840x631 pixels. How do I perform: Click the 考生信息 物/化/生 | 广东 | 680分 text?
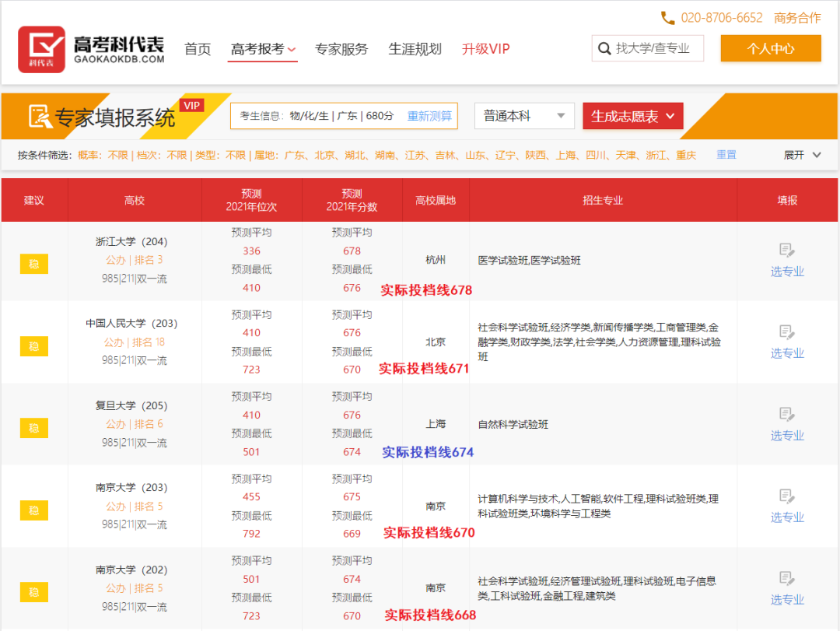click(x=317, y=116)
